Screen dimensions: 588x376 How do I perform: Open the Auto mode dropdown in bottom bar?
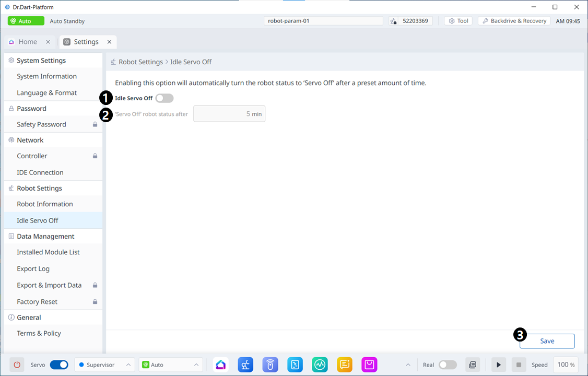(x=171, y=365)
